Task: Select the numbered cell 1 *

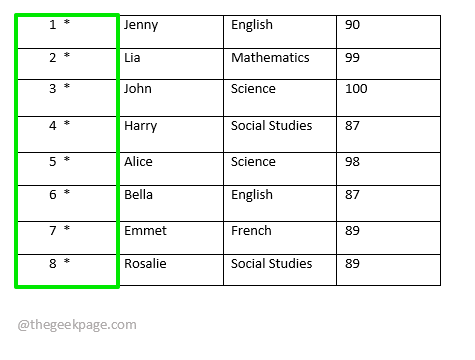Action: point(67,32)
